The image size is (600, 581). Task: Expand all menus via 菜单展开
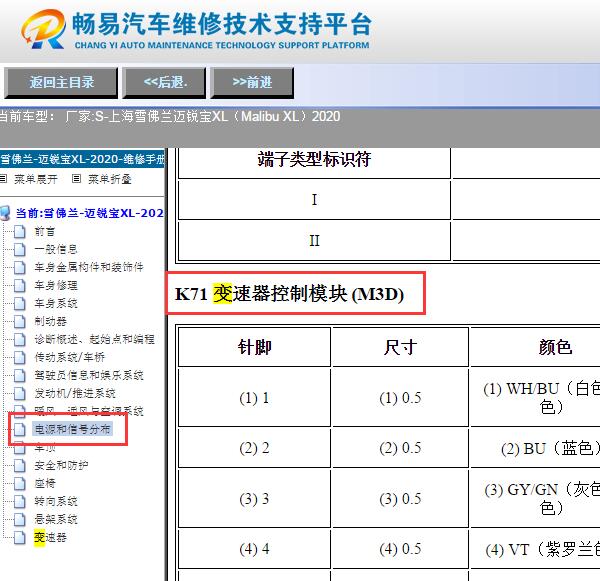(36, 179)
